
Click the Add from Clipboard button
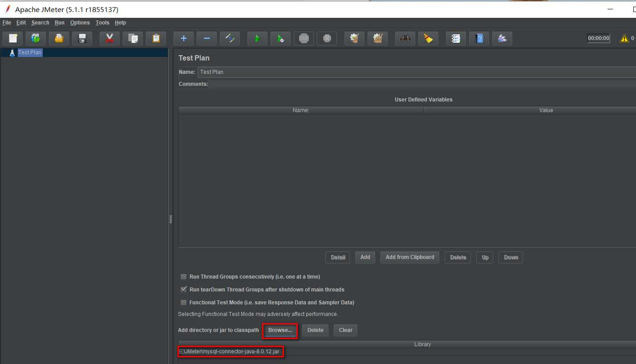[410, 257]
